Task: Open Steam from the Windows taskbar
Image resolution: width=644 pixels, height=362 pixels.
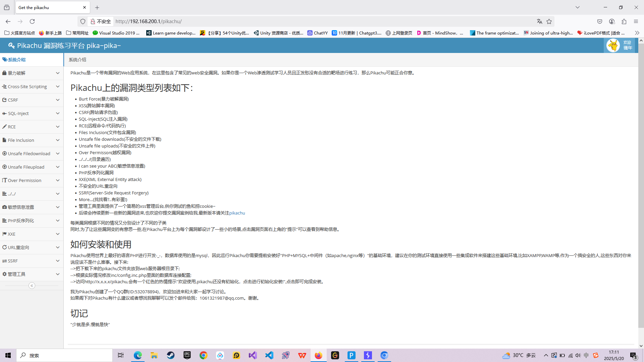Action: click(171, 355)
